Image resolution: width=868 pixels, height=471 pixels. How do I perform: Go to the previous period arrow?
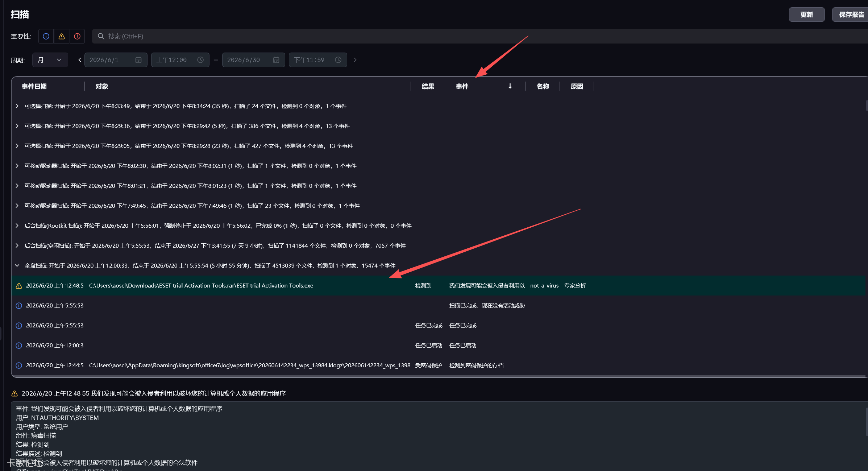[80, 60]
